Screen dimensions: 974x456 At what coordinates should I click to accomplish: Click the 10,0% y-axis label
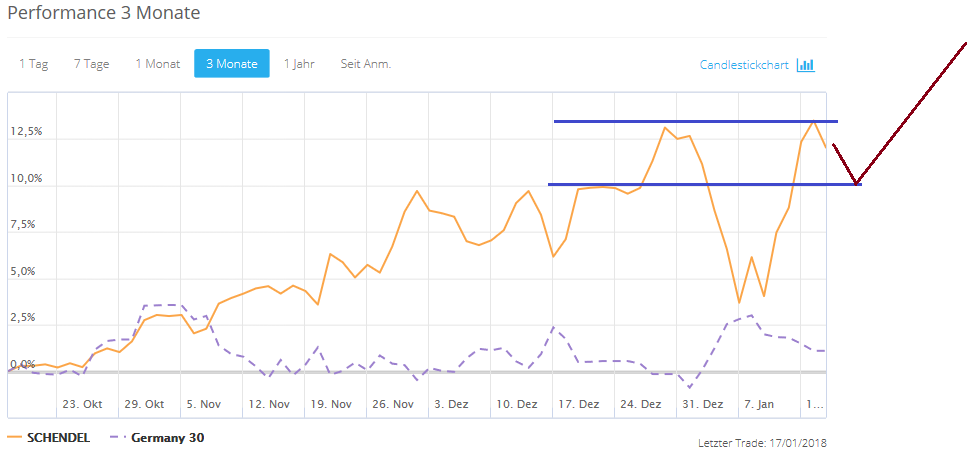(x=26, y=178)
